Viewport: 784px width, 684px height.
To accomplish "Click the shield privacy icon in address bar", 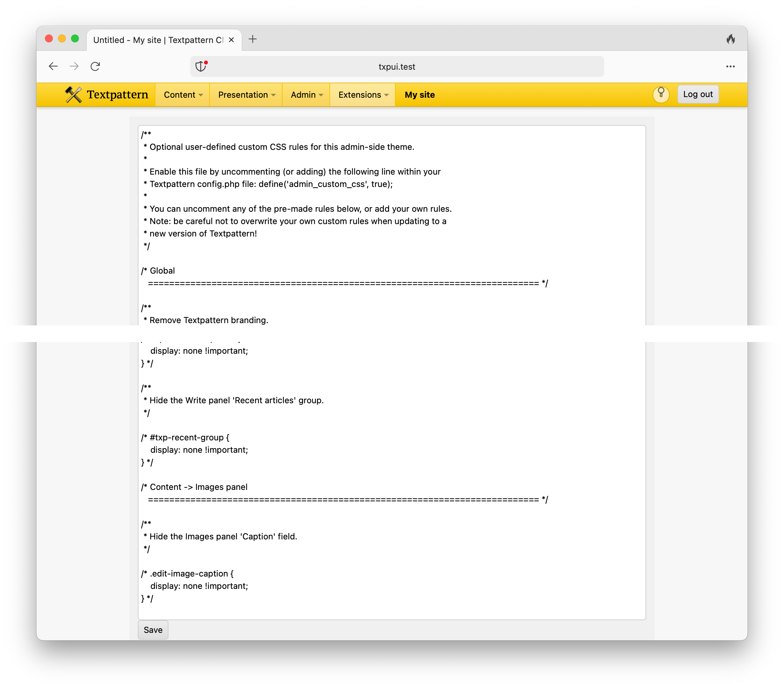I will tap(201, 66).
